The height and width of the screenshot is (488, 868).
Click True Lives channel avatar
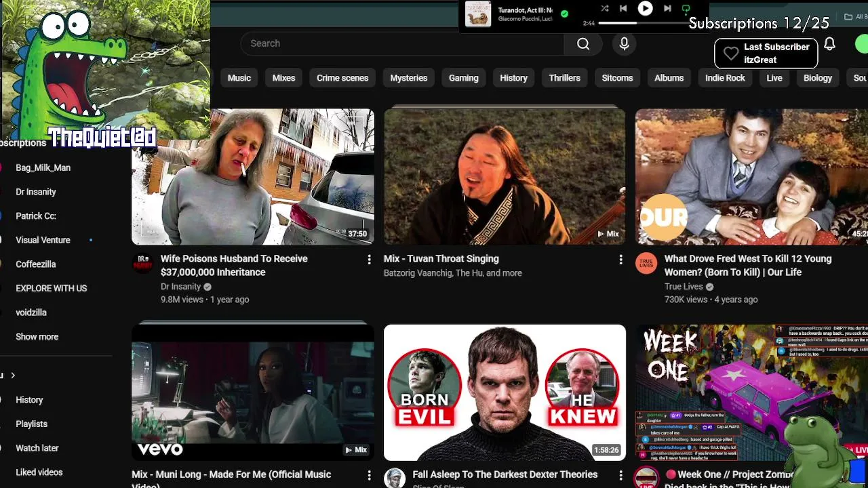pyautogui.click(x=646, y=263)
